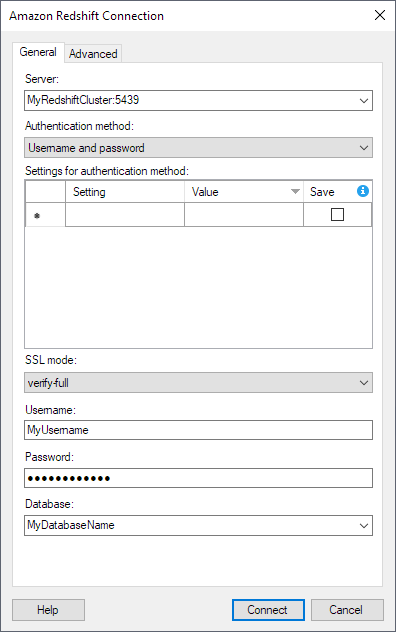The height and width of the screenshot is (632, 396).
Task: Switch to the Advanced tab
Action: tap(93, 54)
